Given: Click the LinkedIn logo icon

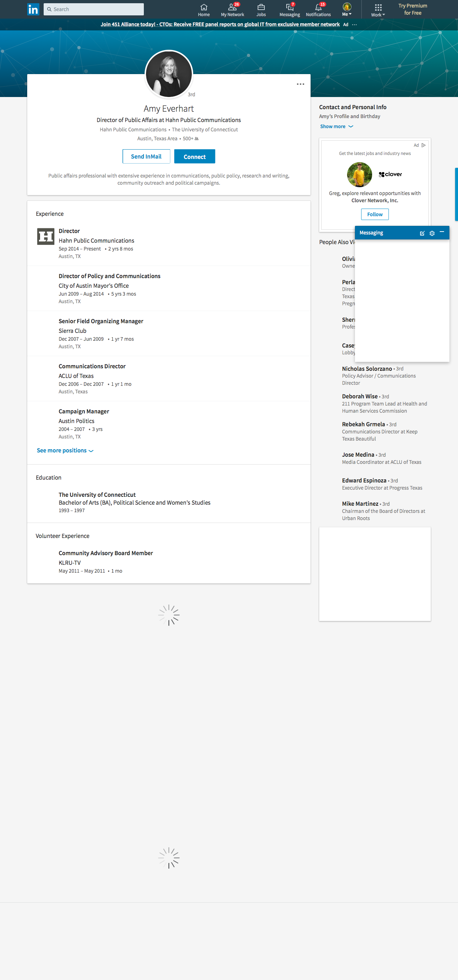Looking at the screenshot, I should 33,9.
